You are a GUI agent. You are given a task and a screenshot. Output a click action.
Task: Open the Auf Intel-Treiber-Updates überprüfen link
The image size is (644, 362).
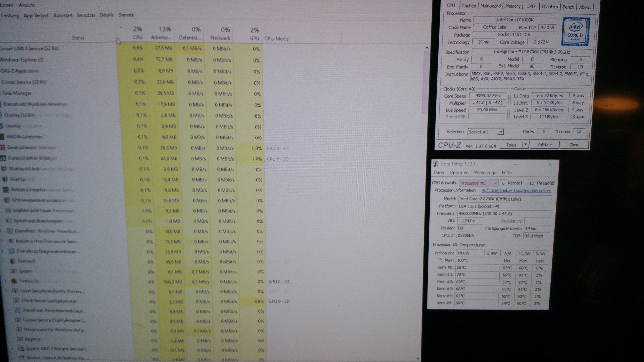[x=516, y=190]
